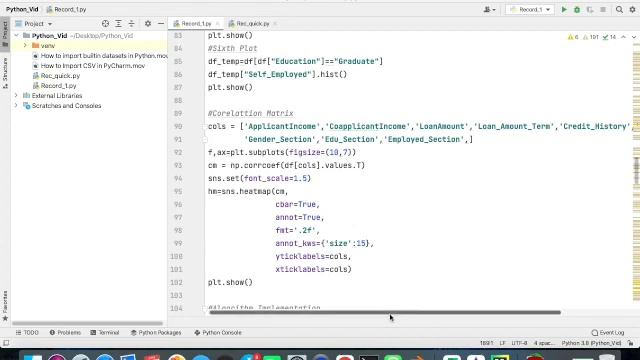
Task: Click the indent spaces status
Action: tap(544, 343)
